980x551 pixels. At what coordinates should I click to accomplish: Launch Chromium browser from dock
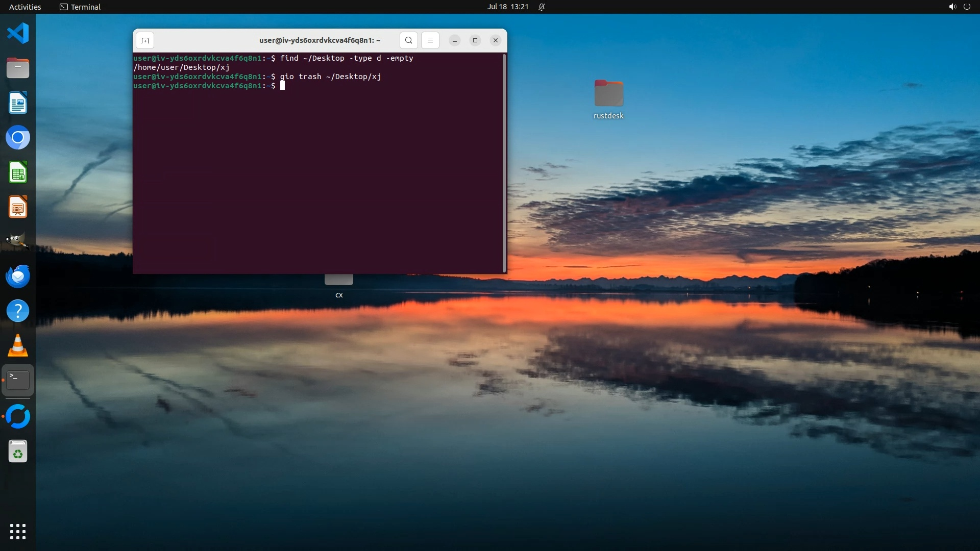pos(18,138)
